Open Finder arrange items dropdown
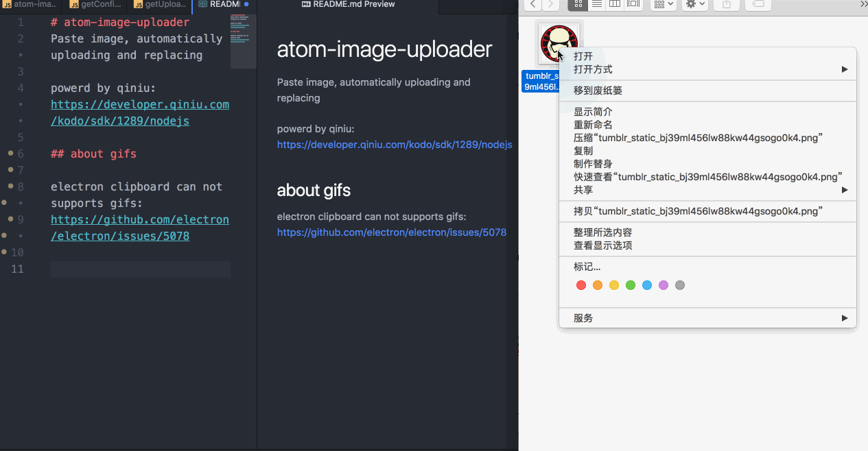The width and height of the screenshot is (868, 451). [x=663, y=5]
